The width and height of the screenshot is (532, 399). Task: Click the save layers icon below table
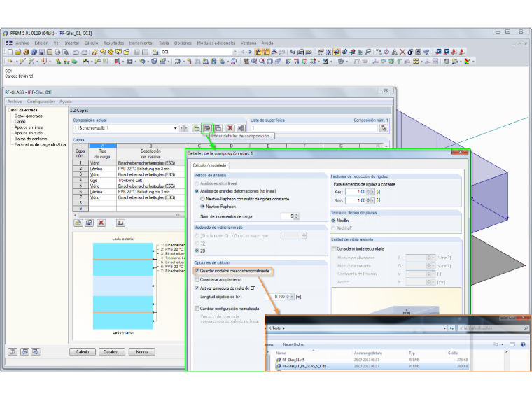(x=89, y=223)
